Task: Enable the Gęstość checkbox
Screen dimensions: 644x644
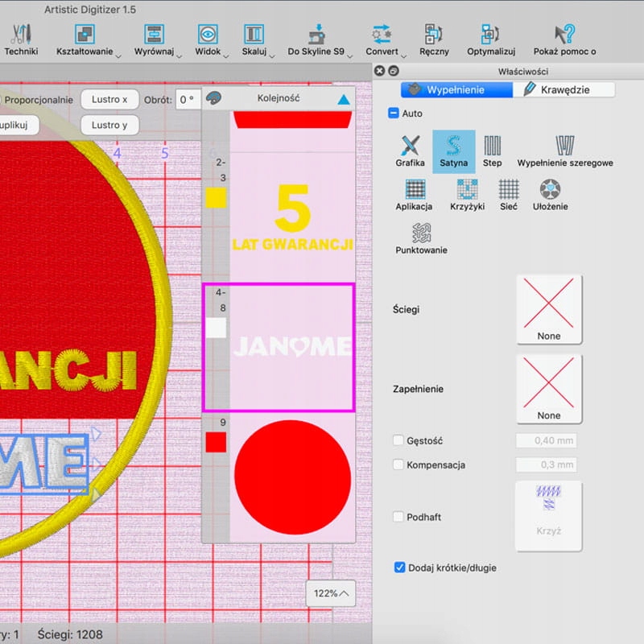Action: (x=398, y=440)
